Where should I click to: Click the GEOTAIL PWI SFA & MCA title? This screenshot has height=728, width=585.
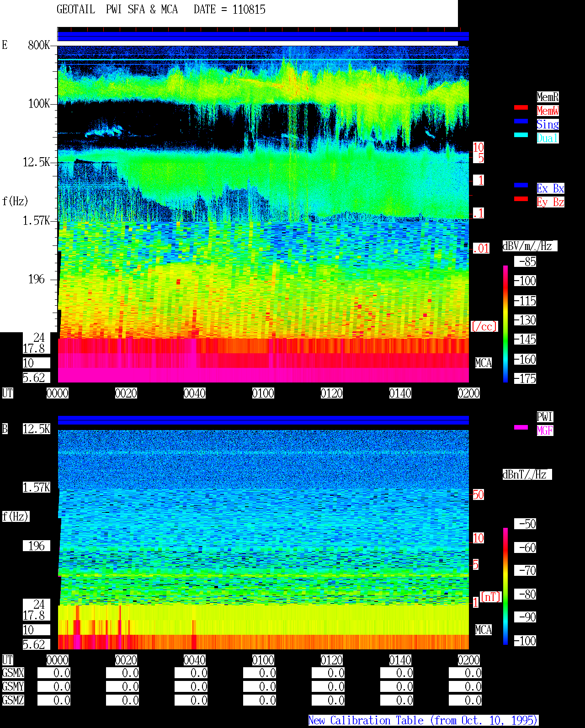tap(117, 9)
